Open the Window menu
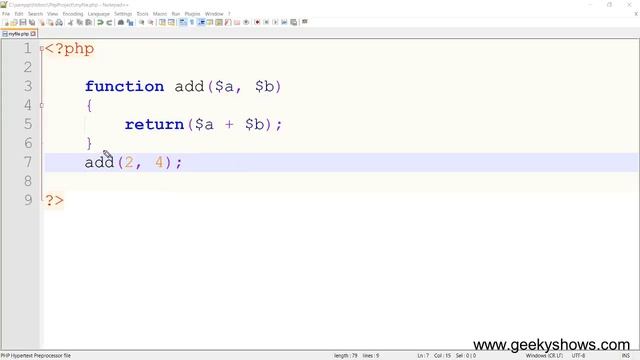Screen dimensions: 640x360 (x=214, y=14)
